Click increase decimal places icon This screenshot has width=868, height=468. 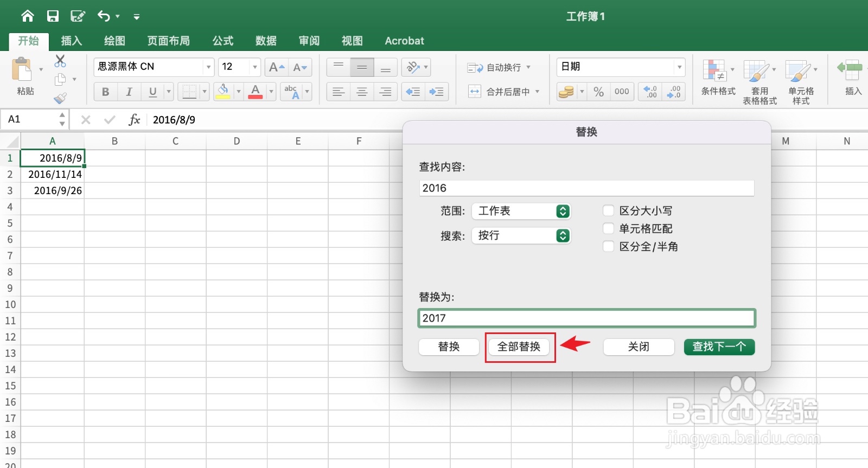(650, 92)
